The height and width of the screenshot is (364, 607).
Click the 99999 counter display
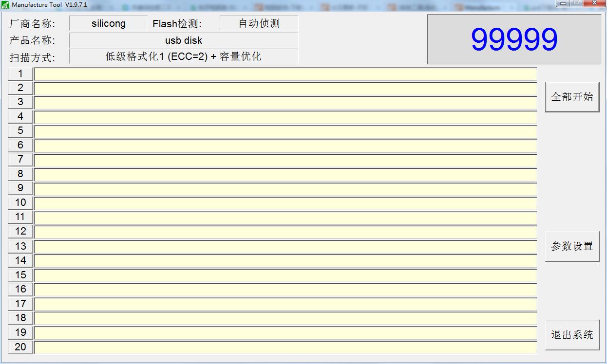(x=514, y=39)
